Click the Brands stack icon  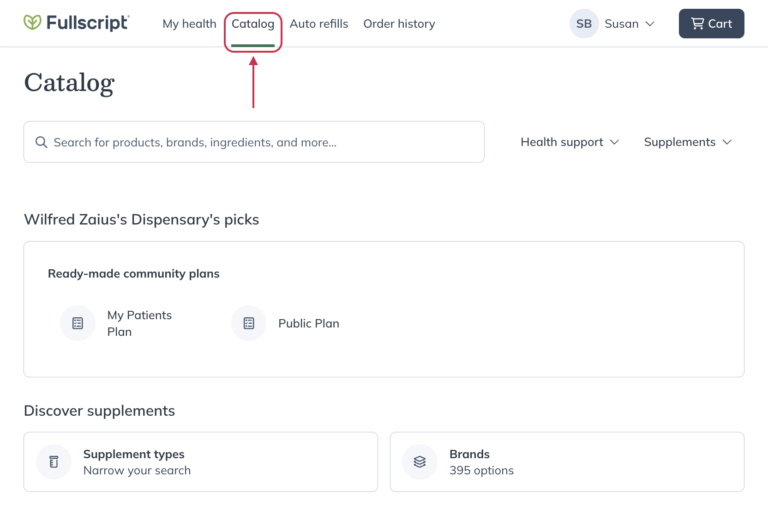(420, 462)
